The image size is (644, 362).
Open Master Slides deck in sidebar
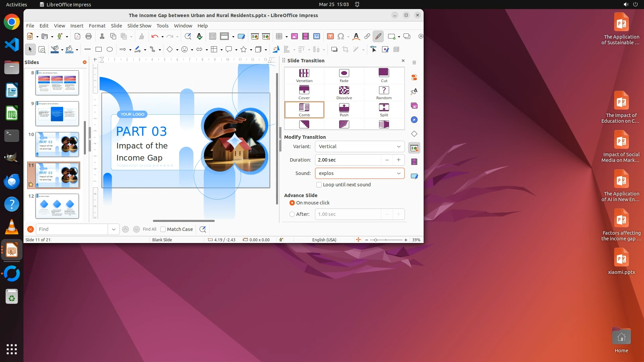tap(414, 176)
